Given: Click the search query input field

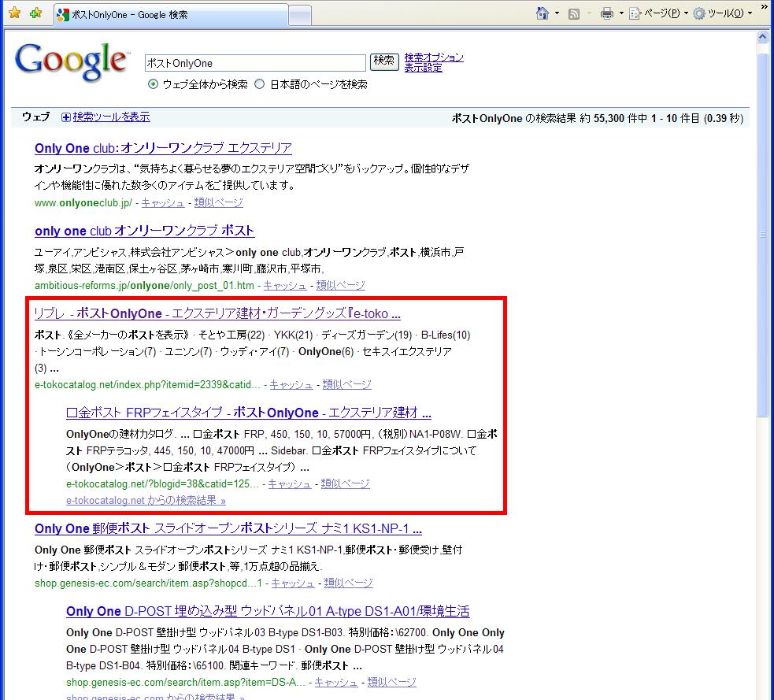Looking at the screenshot, I should [x=255, y=63].
